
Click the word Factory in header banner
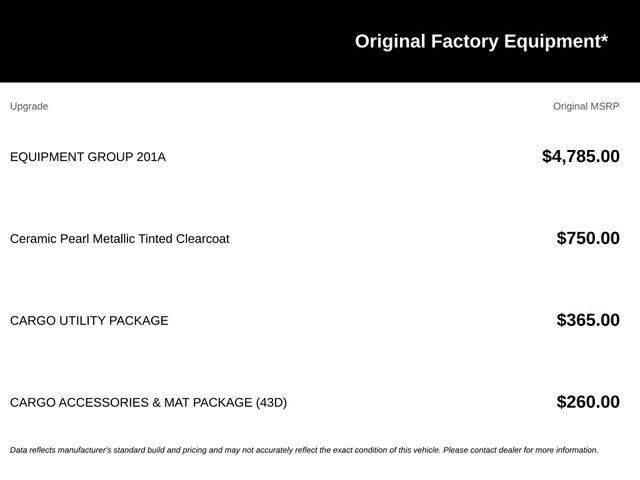464,42
